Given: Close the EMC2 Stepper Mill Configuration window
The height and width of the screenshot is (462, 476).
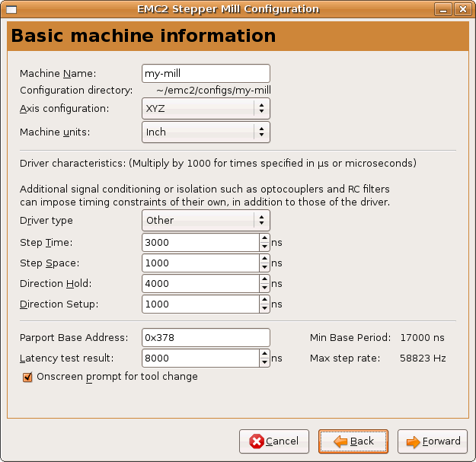Looking at the screenshot, I should 463,9.
